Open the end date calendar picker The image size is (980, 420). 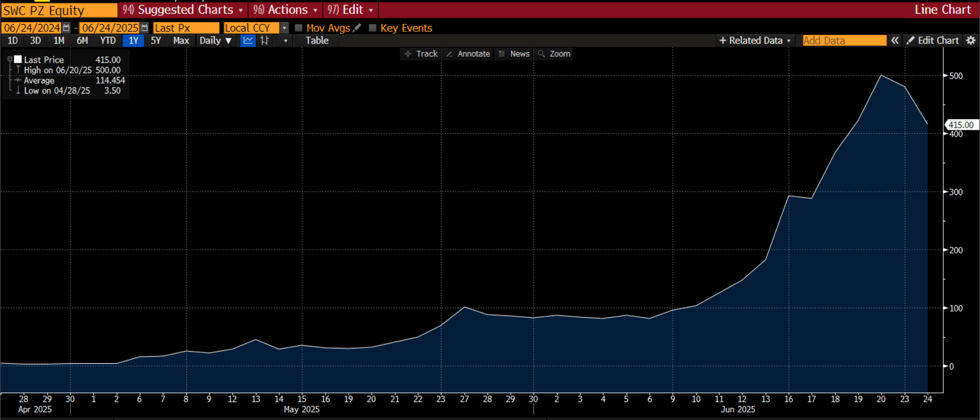click(x=144, y=28)
